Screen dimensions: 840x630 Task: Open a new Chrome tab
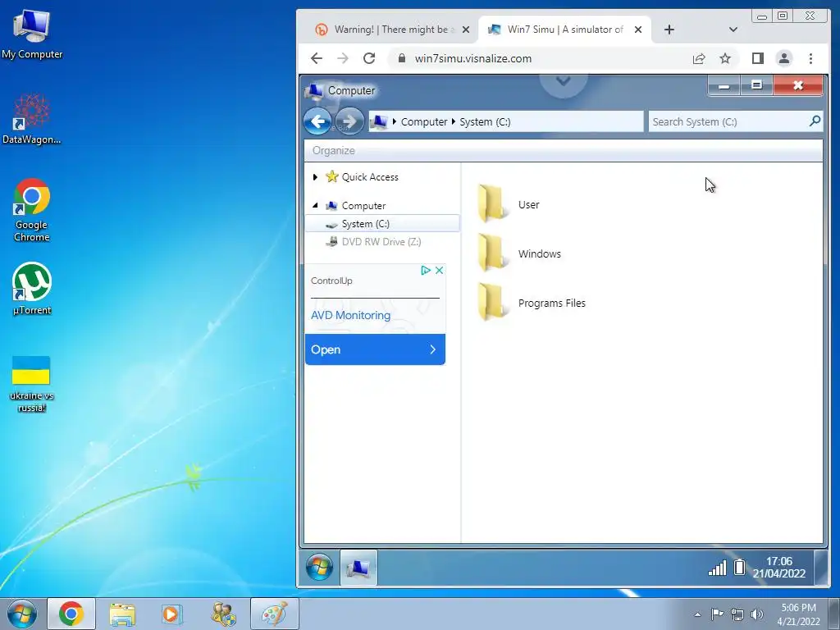click(669, 30)
